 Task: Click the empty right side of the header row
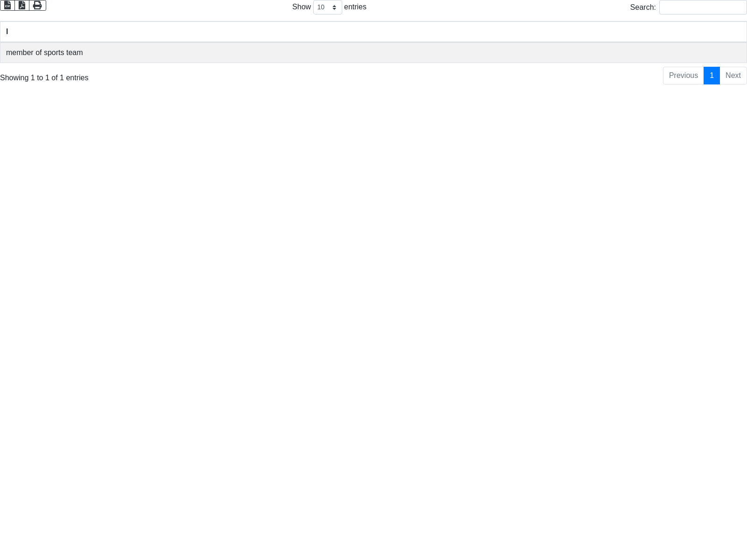pyautogui.click(x=560, y=32)
